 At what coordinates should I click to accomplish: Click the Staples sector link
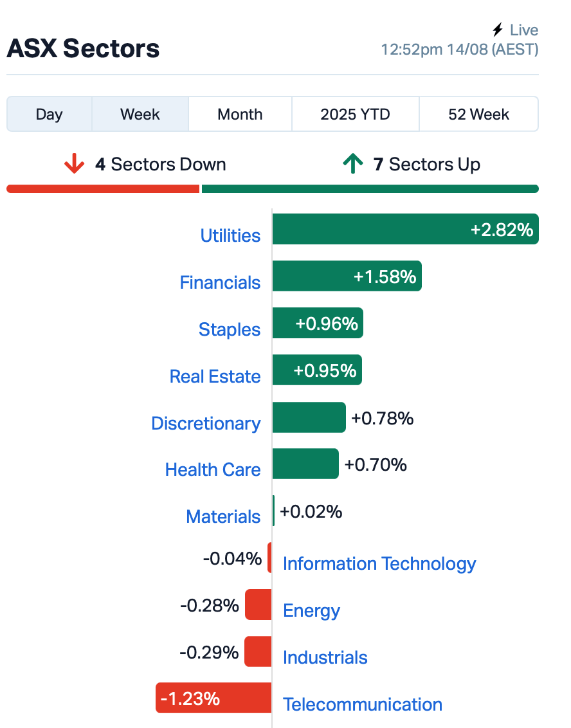pos(230,330)
